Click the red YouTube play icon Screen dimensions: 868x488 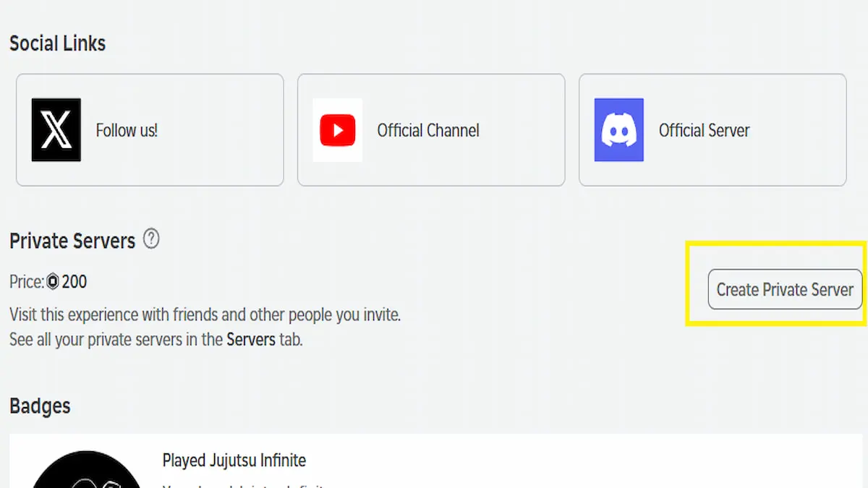click(338, 130)
